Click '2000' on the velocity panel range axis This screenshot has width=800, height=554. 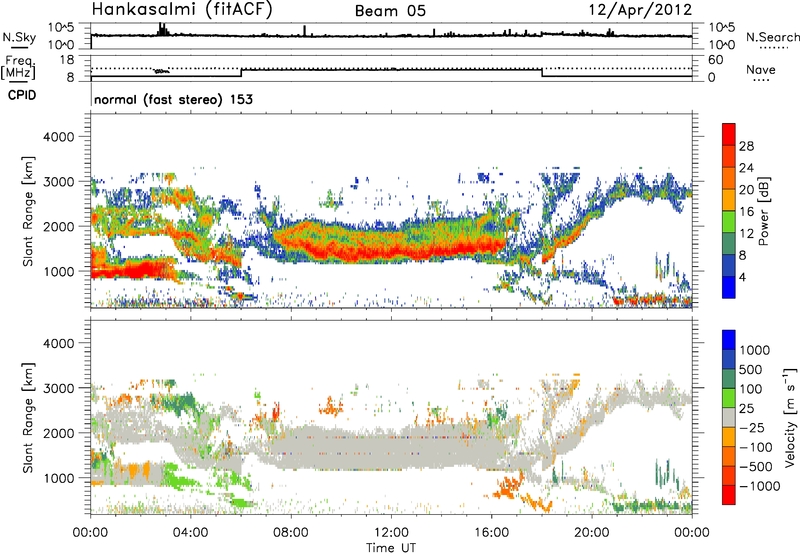point(59,434)
